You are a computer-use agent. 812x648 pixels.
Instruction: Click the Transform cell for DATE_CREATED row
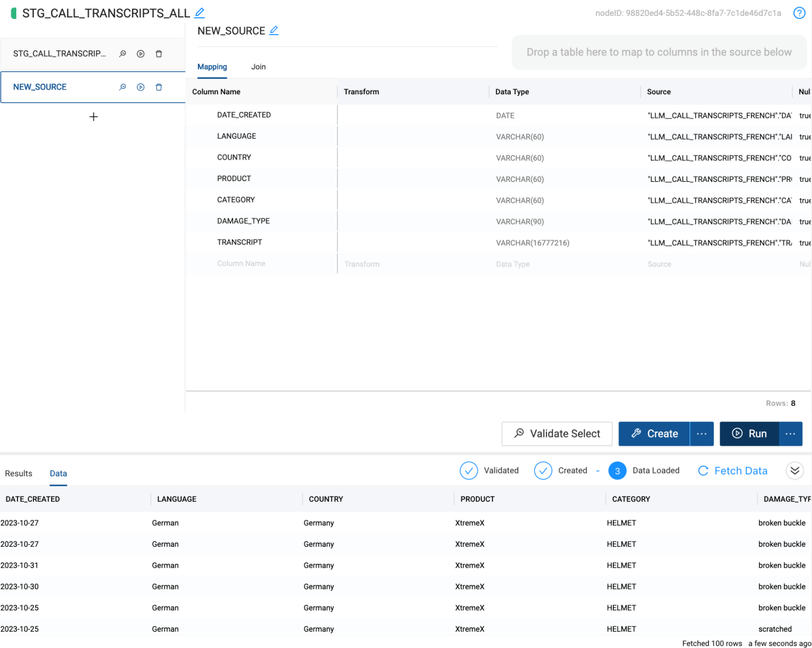coord(413,115)
